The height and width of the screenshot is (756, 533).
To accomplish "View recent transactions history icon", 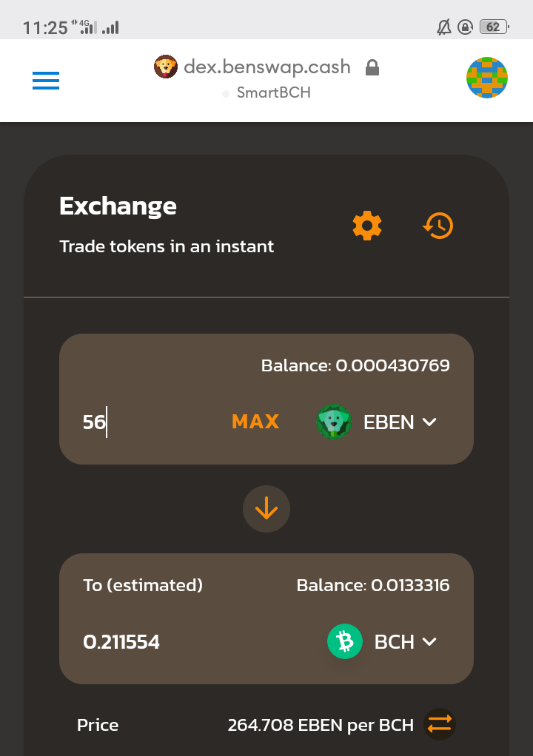I will point(438,225).
